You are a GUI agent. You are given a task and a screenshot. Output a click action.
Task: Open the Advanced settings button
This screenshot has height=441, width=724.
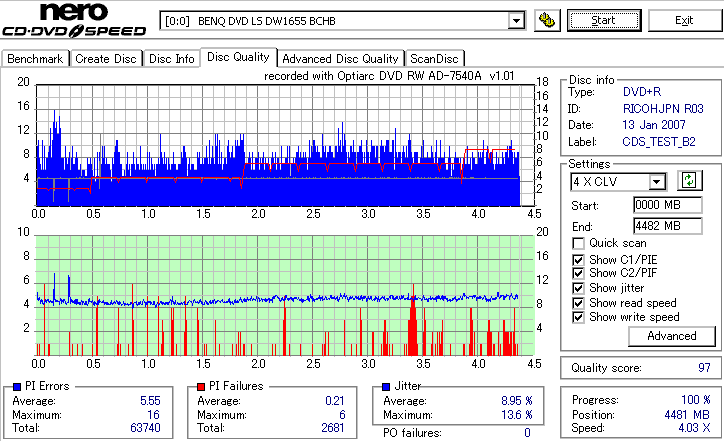(672, 336)
